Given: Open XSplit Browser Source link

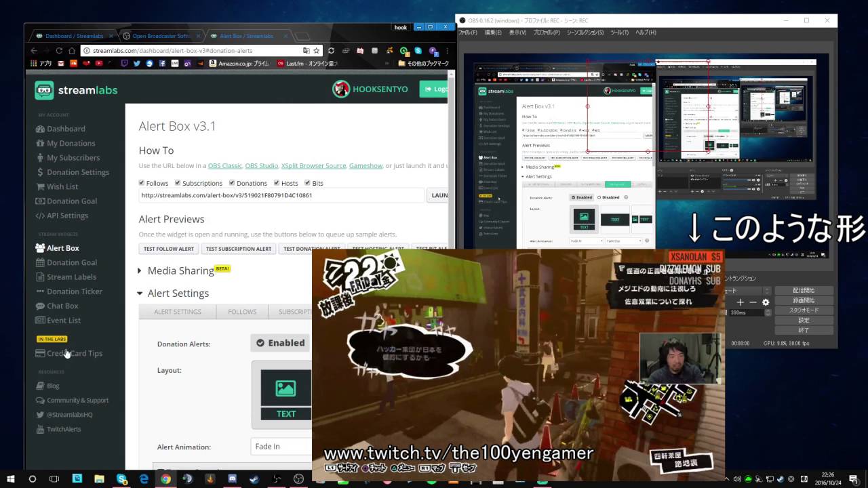Looking at the screenshot, I should (x=313, y=165).
